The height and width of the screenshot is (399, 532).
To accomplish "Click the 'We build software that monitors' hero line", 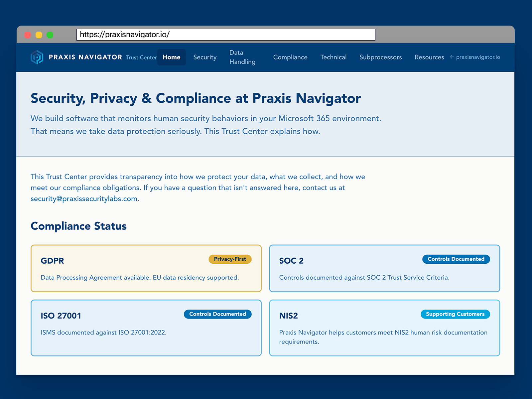I will (x=206, y=118).
